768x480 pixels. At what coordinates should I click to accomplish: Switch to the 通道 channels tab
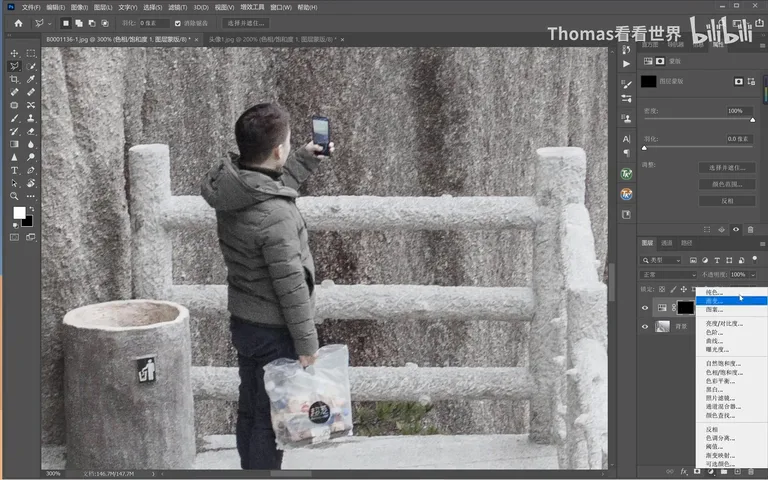(667, 243)
